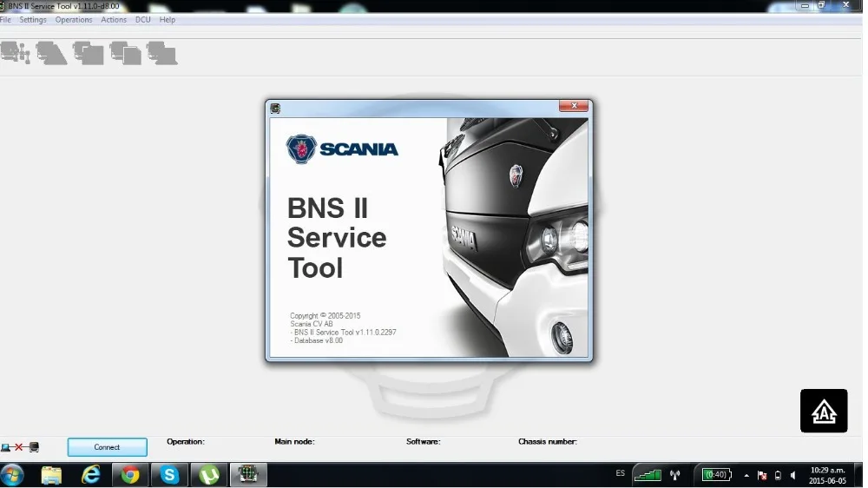Click the battery (0:40) indicator
The width and height of the screenshot is (868, 488).
coord(716,475)
